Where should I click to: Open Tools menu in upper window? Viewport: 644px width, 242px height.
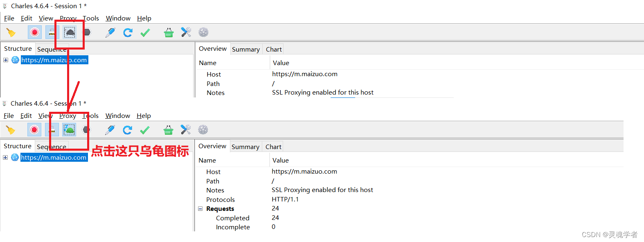[91, 18]
